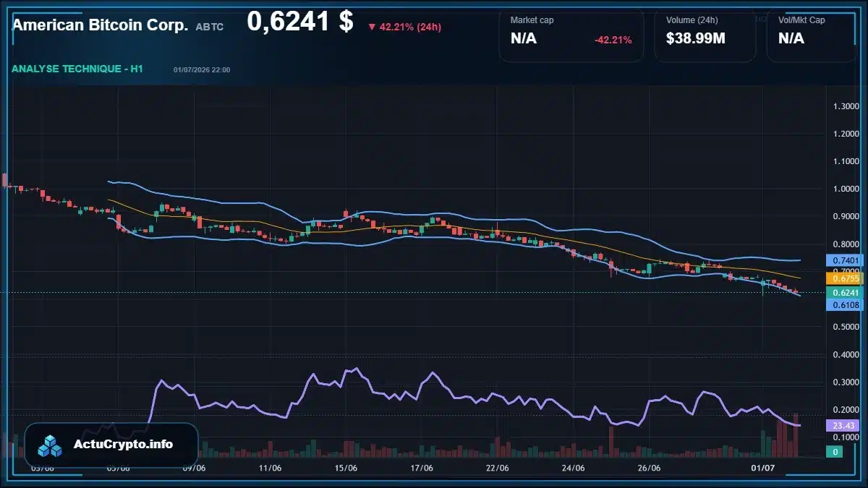Click the 0.8000 price axis label
Image resolution: width=868 pixels, height=488 pixels.
point(846,244)
